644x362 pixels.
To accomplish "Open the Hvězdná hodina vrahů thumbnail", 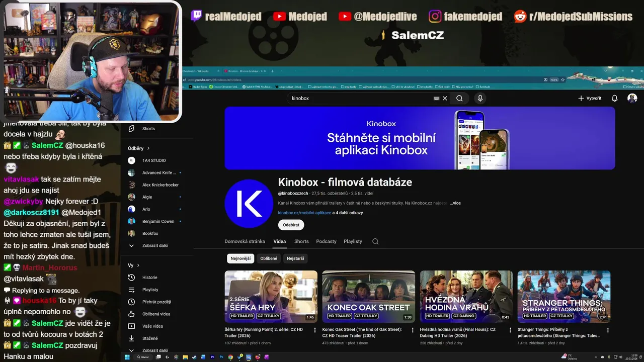I will click(x=466, y=297).
